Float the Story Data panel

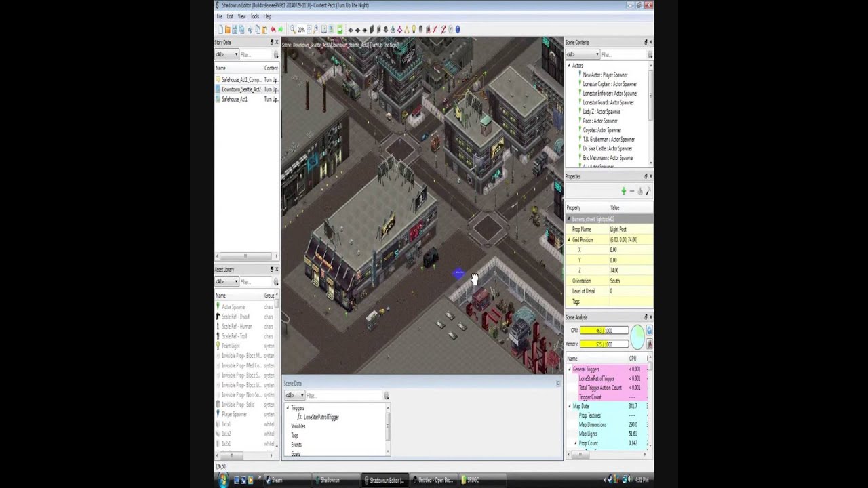[x=271, y=42]
